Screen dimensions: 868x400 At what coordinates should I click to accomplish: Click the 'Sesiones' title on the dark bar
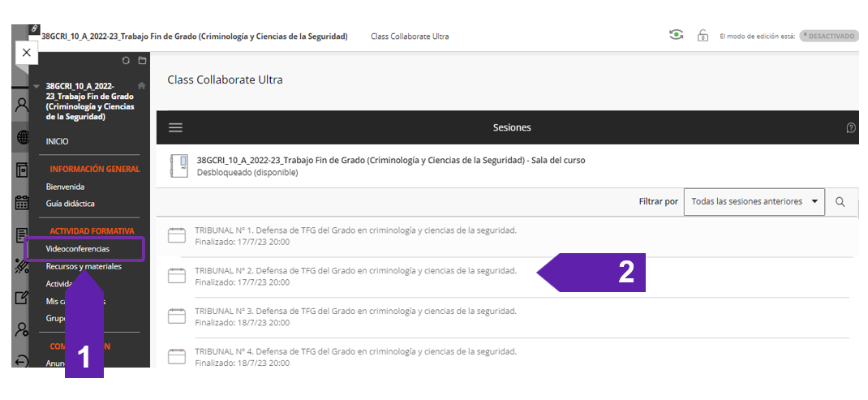pyautogui.click(x=512, y=128)
